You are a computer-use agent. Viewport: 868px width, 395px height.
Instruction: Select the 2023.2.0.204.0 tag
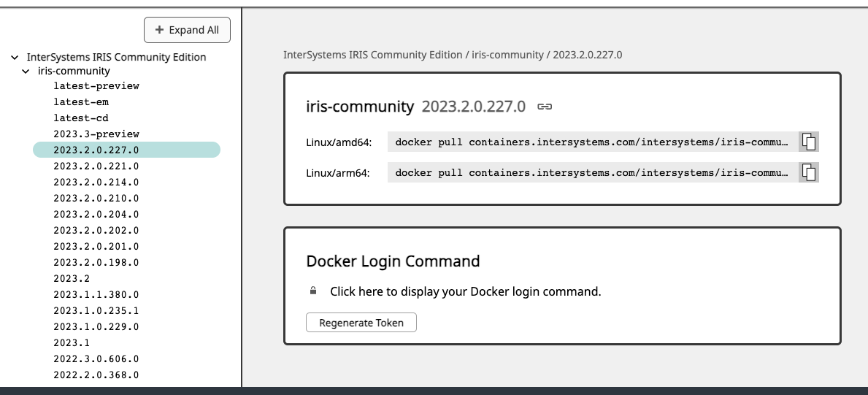96,215
